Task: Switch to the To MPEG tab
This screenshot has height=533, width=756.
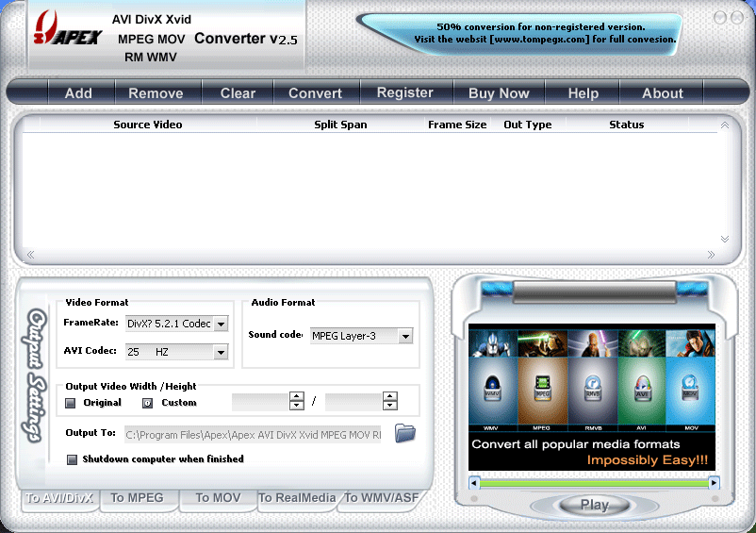Action: pyautogui.click(x=138, y=498)
